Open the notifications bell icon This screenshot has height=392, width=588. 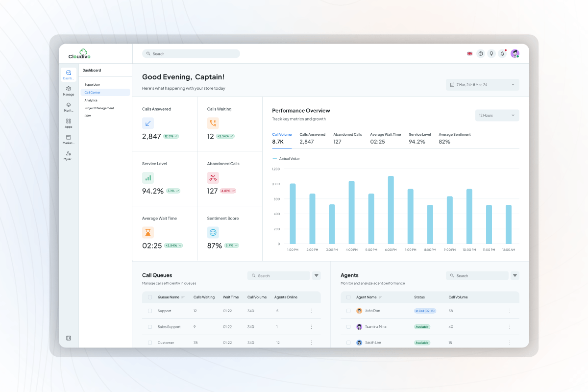click(x=502, y=54)
